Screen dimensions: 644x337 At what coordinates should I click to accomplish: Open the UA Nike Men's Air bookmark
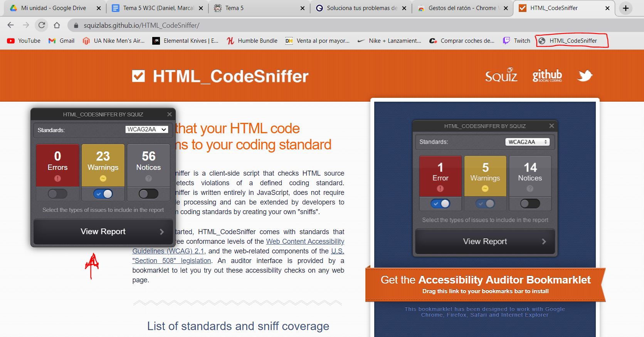(114, 41)
